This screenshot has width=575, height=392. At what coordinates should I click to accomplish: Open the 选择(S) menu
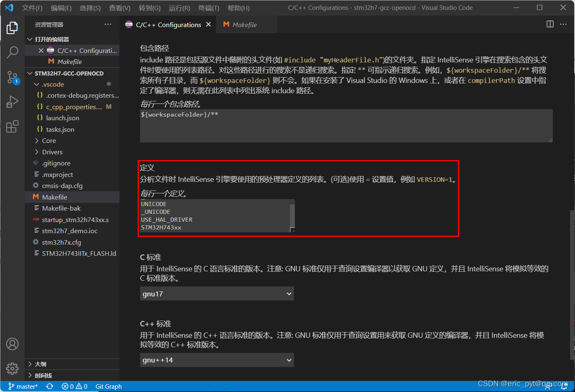click(90, 8)
